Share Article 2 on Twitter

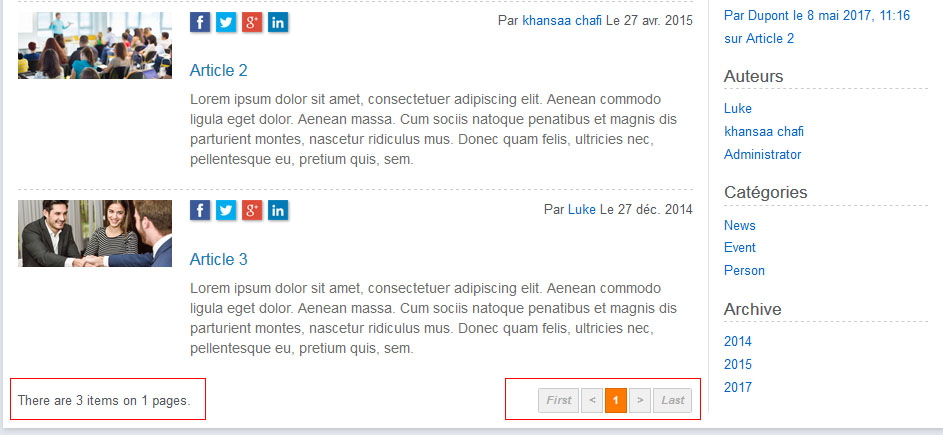pyautogui.click(x=226, y=22)
